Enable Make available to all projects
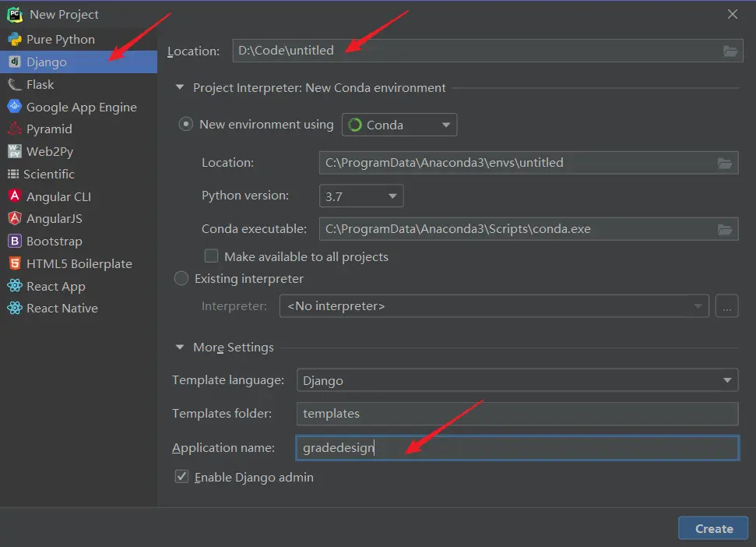This screenshot has width=756, height=547. point(211,256)
